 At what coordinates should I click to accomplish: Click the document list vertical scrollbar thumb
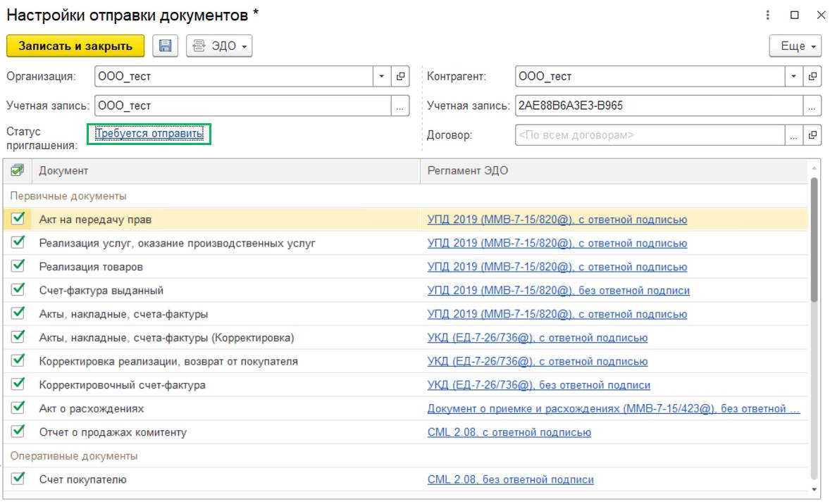[x=814, y=239]
